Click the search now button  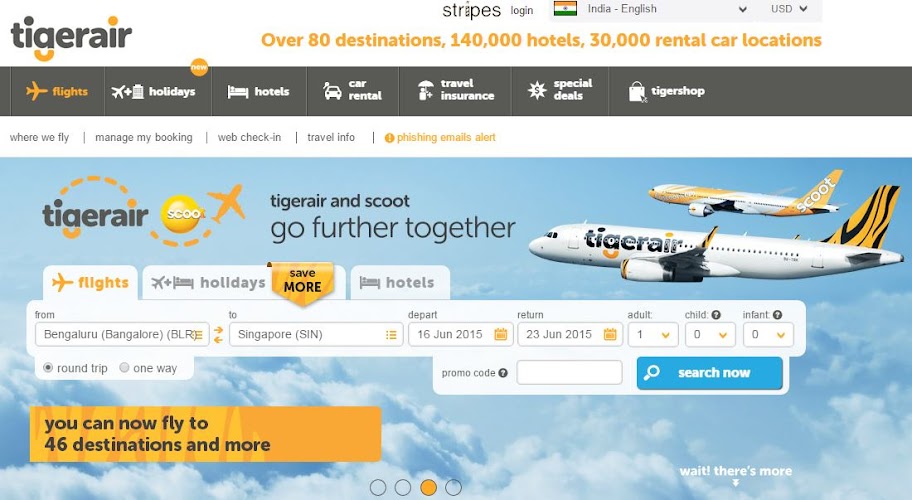tap(710, 373)
